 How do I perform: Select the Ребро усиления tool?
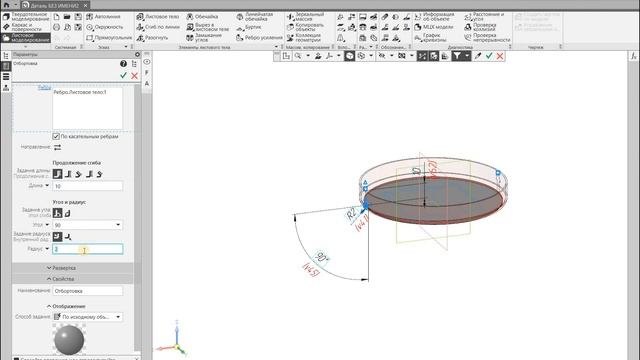[x=259, y=38]
